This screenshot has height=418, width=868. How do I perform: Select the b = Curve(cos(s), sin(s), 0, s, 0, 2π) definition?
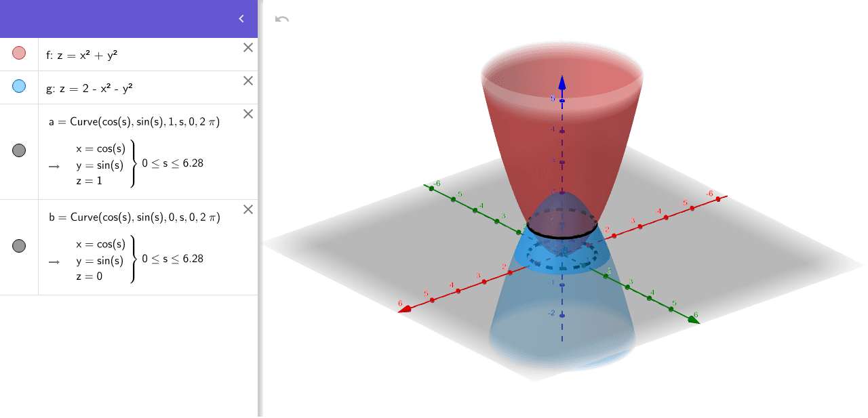click(134, 217)
